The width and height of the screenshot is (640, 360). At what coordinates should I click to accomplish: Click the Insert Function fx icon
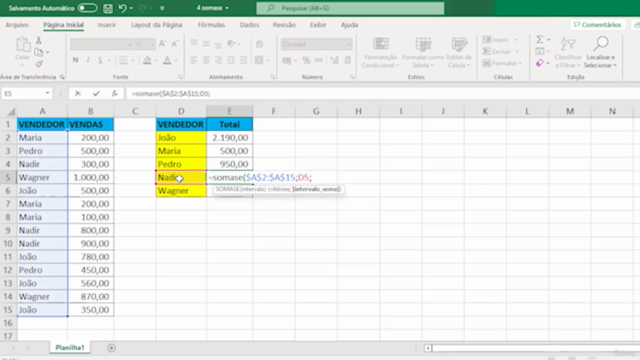(x=114, y=93)
